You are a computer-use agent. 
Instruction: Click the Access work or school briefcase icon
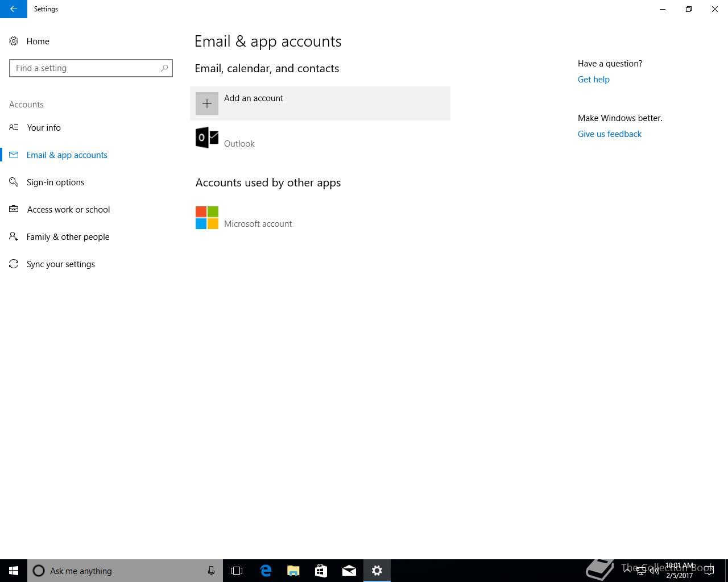[x=14, y=209]
